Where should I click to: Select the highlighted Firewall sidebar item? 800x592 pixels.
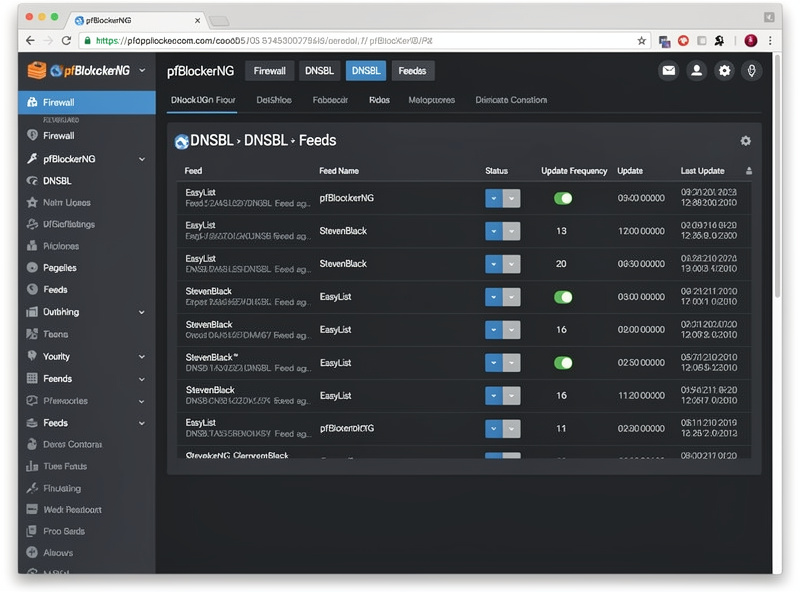tap(87, 102)
